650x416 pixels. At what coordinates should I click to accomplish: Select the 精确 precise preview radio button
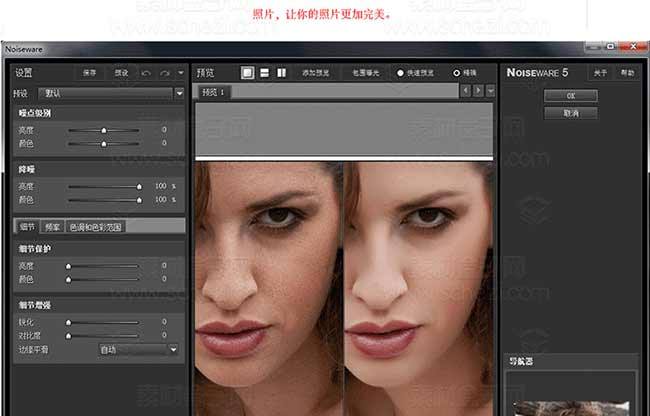(457, 73)
